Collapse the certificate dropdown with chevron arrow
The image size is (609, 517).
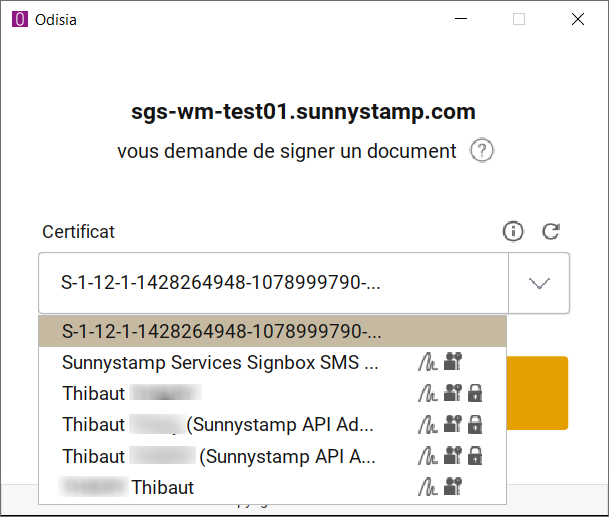(x=539, y=283)
